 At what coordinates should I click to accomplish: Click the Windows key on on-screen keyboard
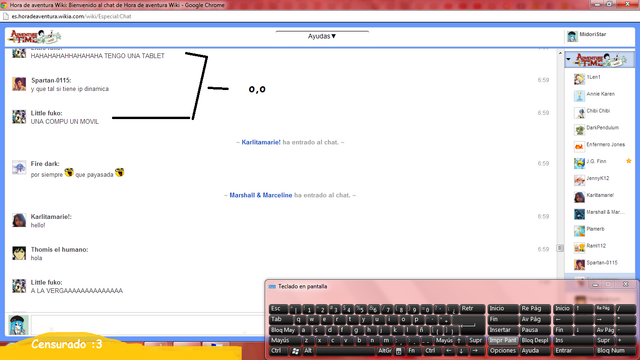pos(295,351)
